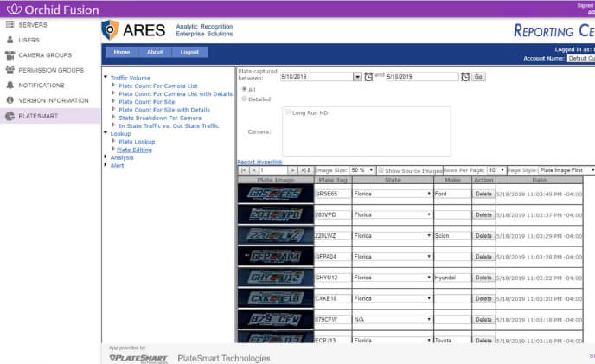The width and height of the screenshot is (595, 364).
Task: Open Plate Count For Site report
Action: pos(147,102)
